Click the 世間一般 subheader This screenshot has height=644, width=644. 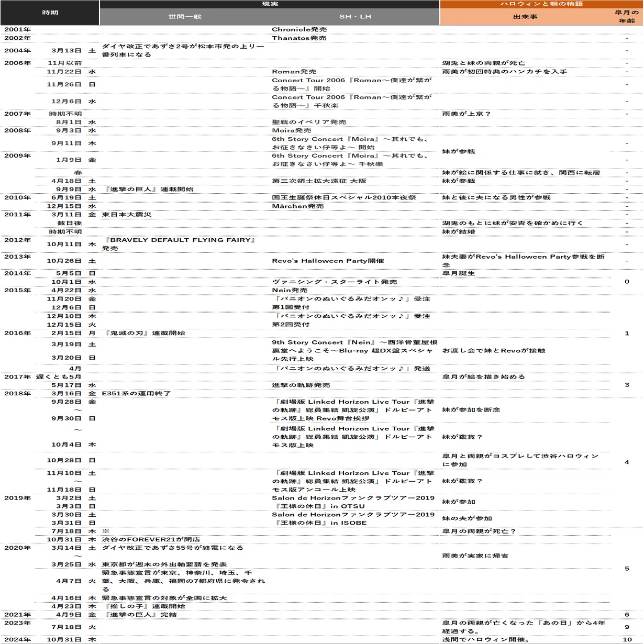click(185, 17)
